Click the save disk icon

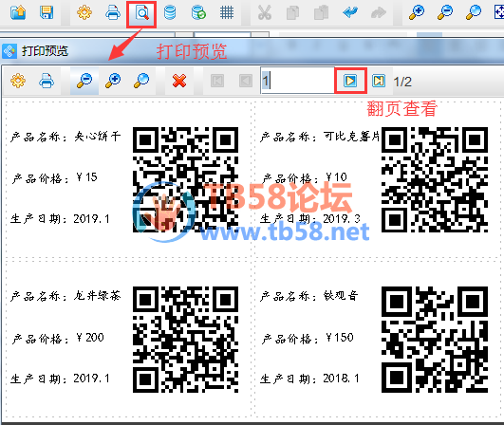[x=47, y=12]
